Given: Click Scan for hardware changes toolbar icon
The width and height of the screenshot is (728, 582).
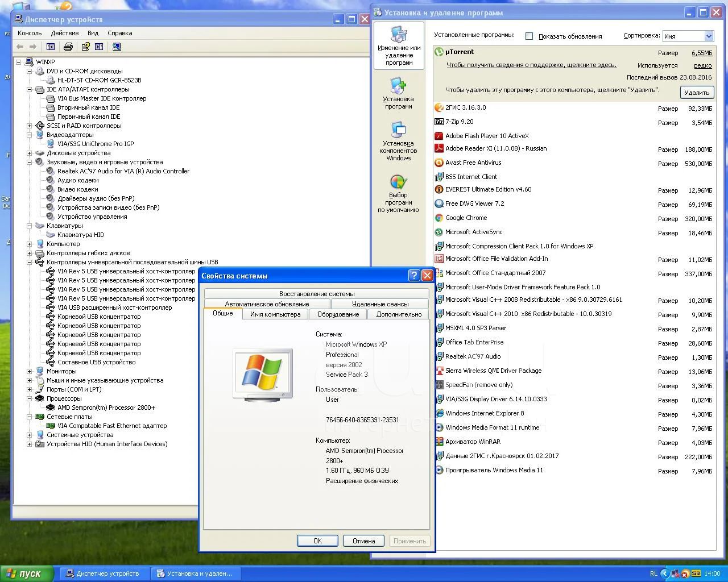Looking at the screenshot, I should [117, 47].
